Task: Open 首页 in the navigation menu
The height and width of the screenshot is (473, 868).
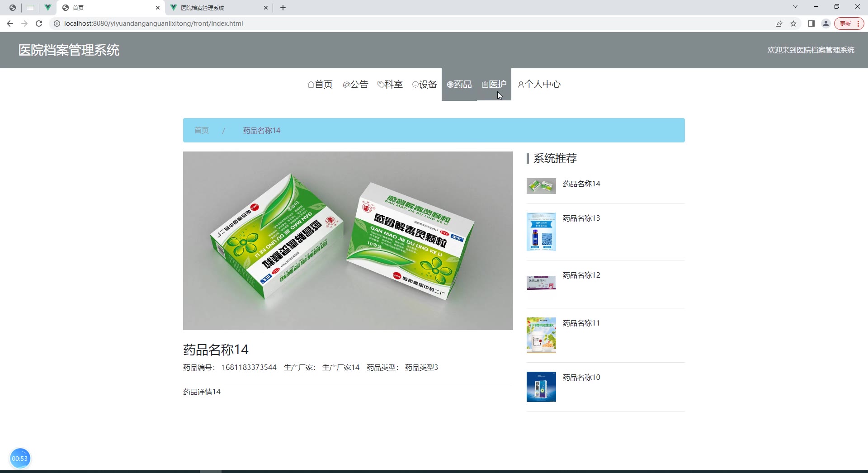Action: (320, 84)
